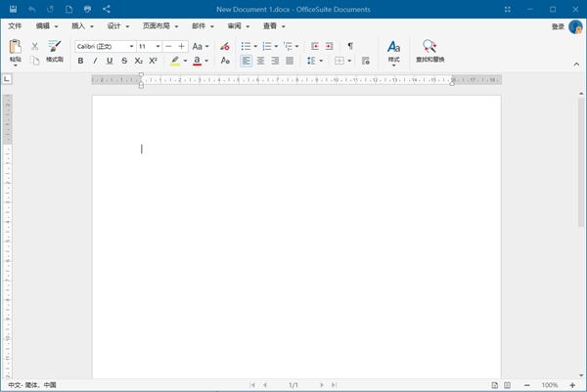Zoom in with the plus button
The image size is (587, 392).
(x=572, y=385)
